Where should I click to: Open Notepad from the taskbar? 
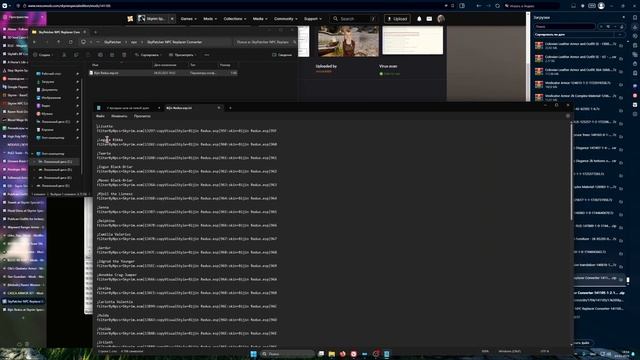pos(387,354)
